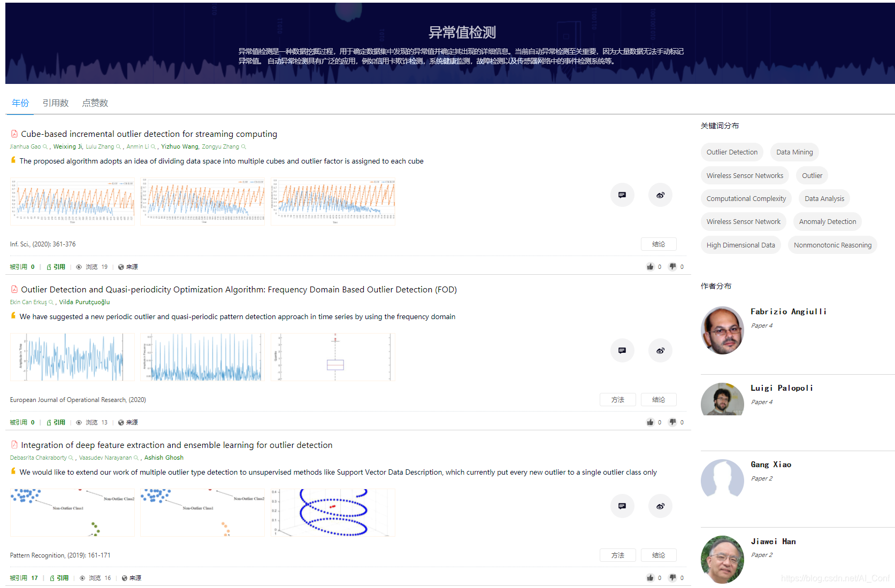Open comment icon for Cube-based paper
Image resolution: width=895 pixels, height=588 pixels.
pyautogui.click(x=622, y=195)
